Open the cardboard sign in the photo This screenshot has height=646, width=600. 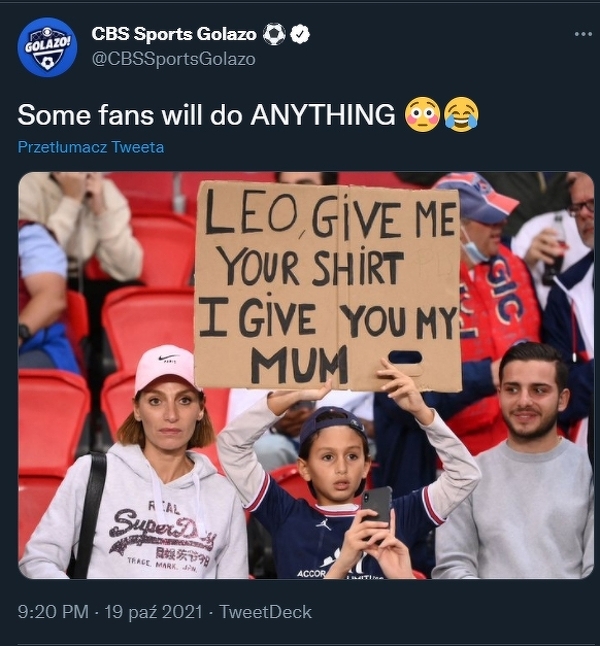click(x=328, y=286)
